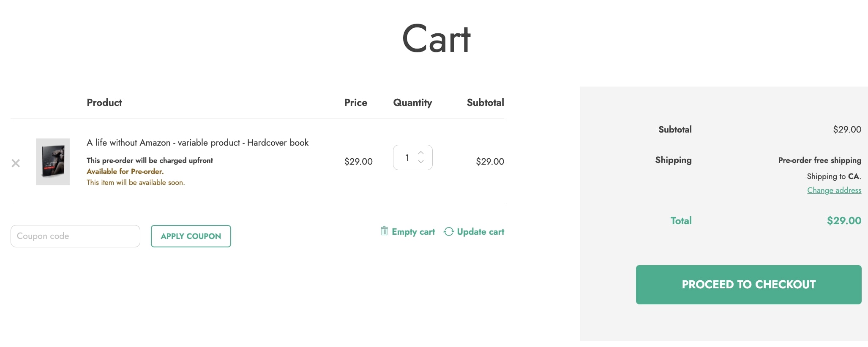Click the Product column header
The image size is (868, 347).
point(104,103)
